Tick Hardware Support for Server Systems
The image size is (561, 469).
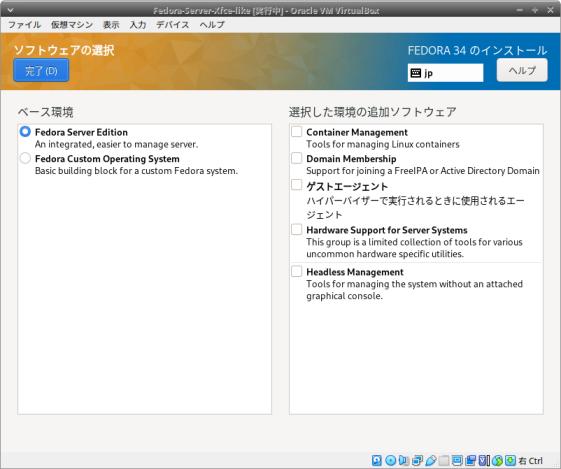tap(296, 229)
